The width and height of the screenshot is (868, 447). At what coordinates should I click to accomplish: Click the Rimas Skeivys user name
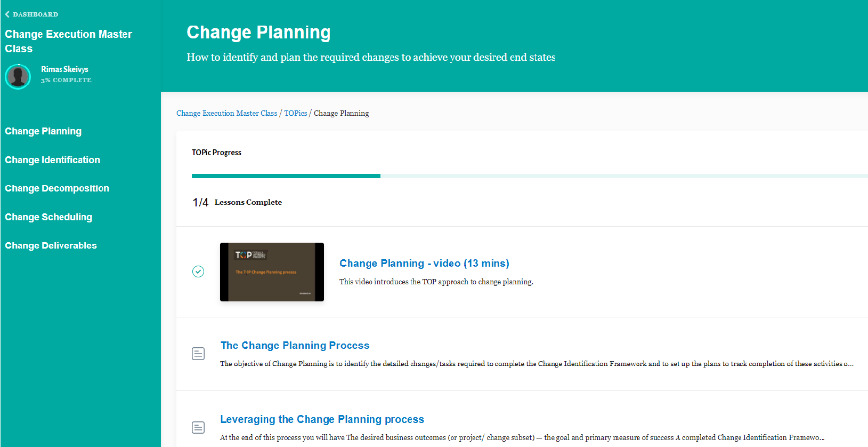pyautogui.click(x=64, y=69)
